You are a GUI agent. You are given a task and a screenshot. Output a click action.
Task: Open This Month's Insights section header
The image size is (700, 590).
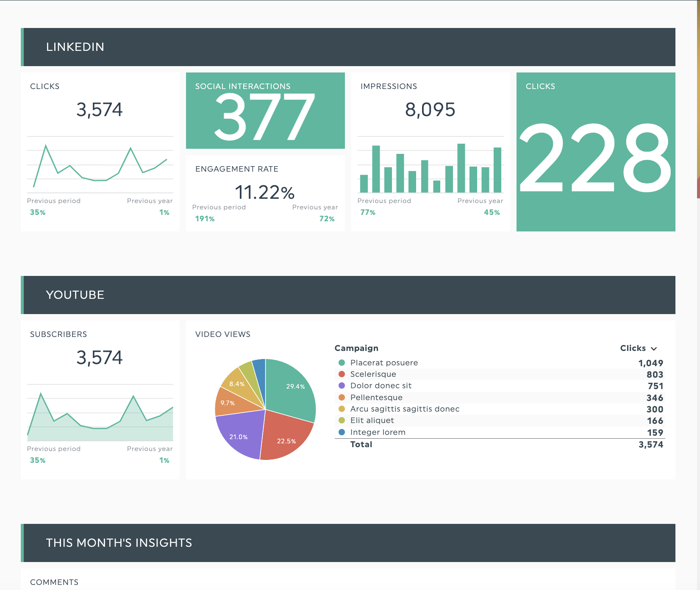(x=348, y=543)
